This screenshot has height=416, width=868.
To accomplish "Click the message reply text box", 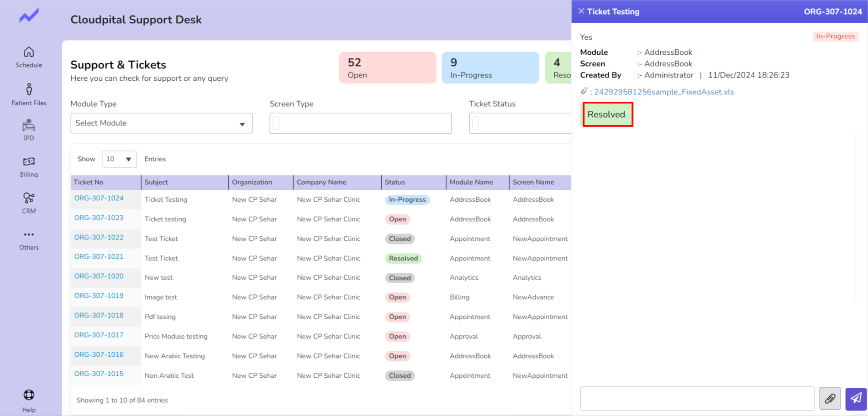I will 697,399.
